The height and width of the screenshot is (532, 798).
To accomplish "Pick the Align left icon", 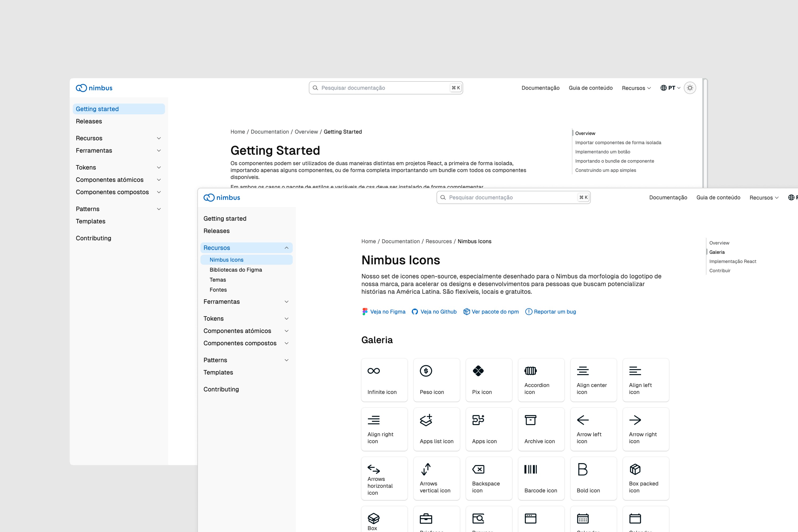I will pyautogui.click(x=646, y=380).
